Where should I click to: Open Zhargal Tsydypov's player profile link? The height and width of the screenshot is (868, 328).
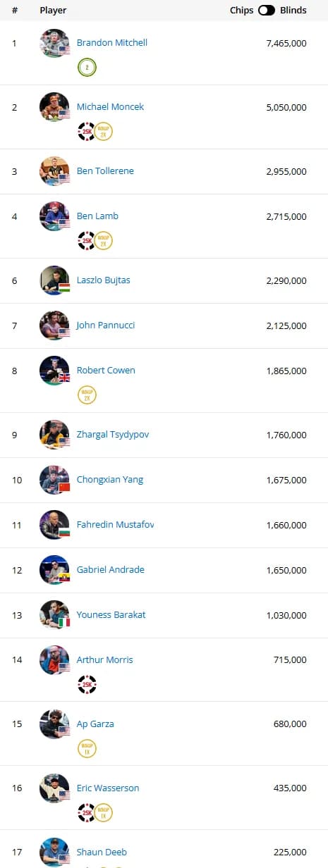click(113, 435)
